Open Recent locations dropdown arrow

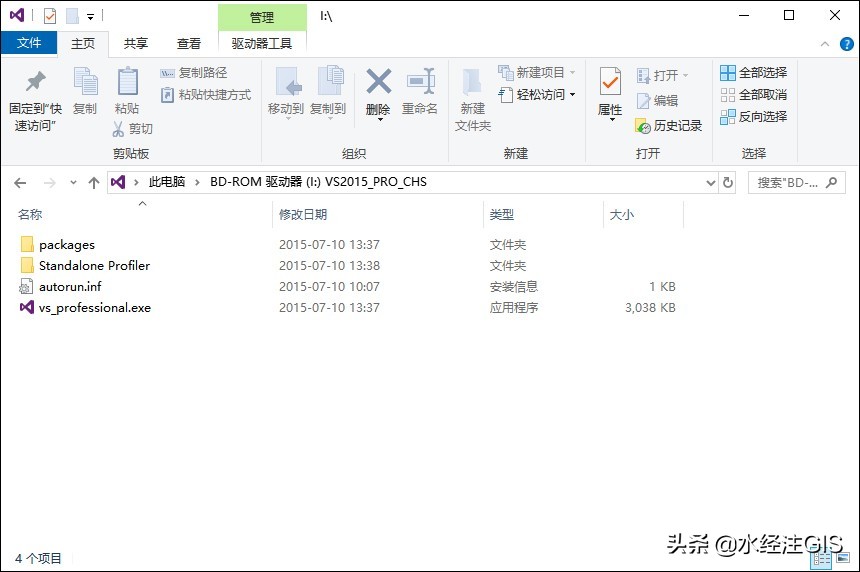(73, 183)
